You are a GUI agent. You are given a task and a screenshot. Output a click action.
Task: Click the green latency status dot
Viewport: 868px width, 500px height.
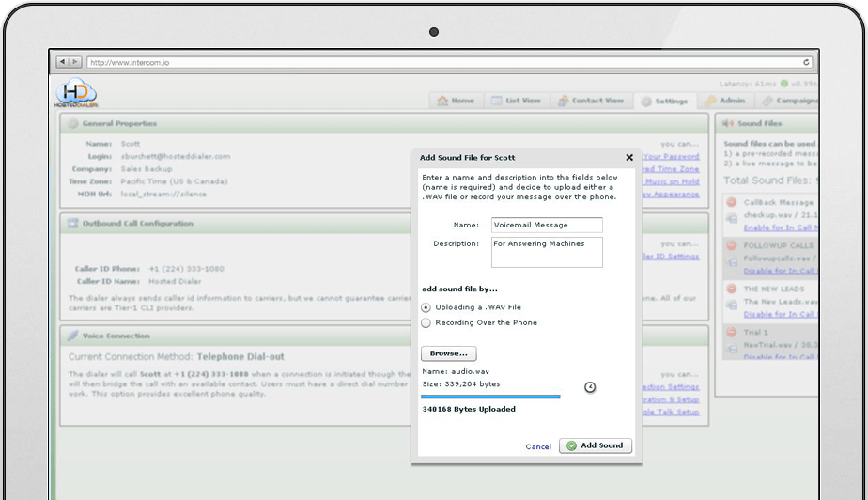(x=783, y=84)
